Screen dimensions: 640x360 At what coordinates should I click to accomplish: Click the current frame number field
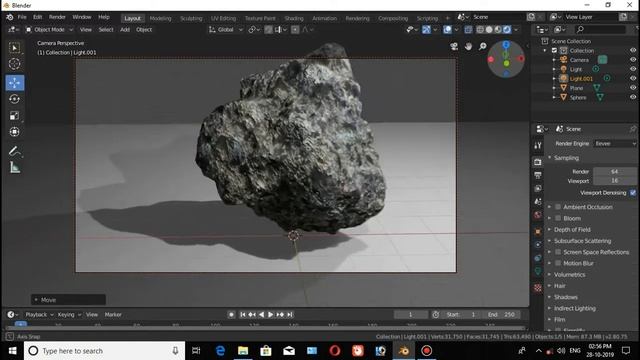click(411, 315)
